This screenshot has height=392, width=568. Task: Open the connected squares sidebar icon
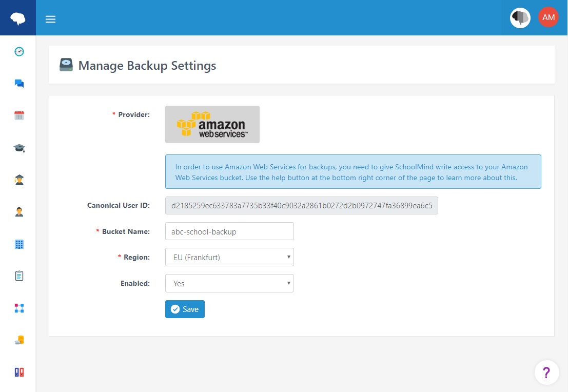[19, 308]
